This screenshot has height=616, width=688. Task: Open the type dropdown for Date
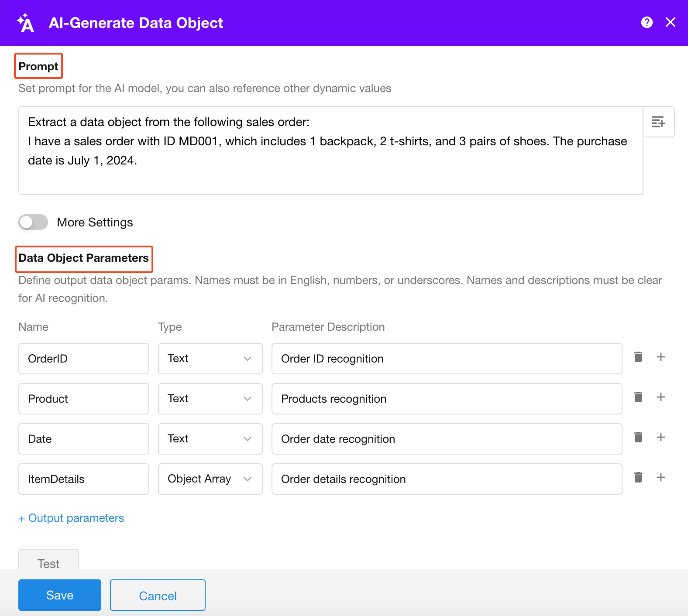tap(210, 439)
